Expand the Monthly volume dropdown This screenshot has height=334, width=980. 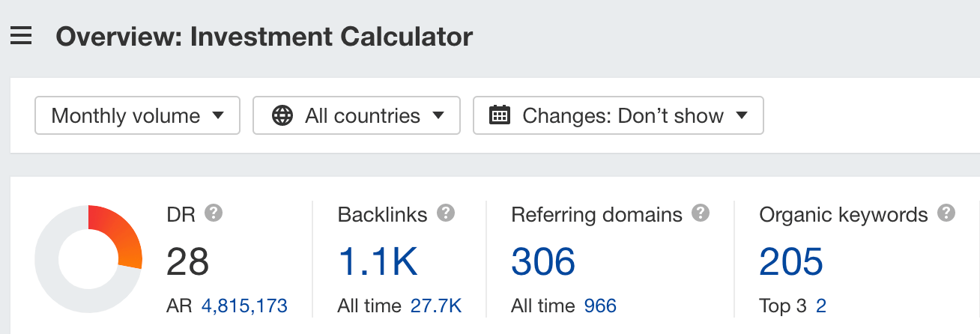138,115
